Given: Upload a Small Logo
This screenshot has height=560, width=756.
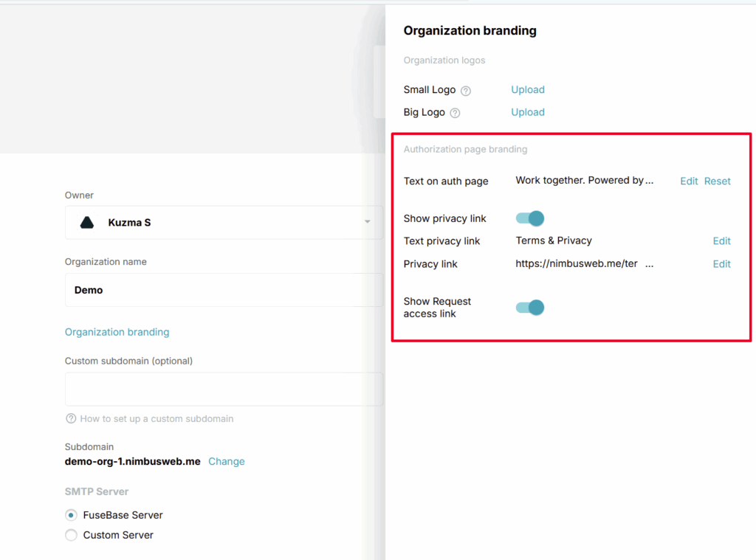Looking at the screenshot, I should pos(528,90).
